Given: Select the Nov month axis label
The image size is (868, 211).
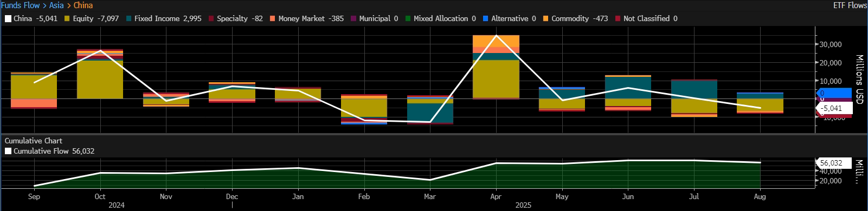Looking at the screenshot, I should (x=166, y=196).
